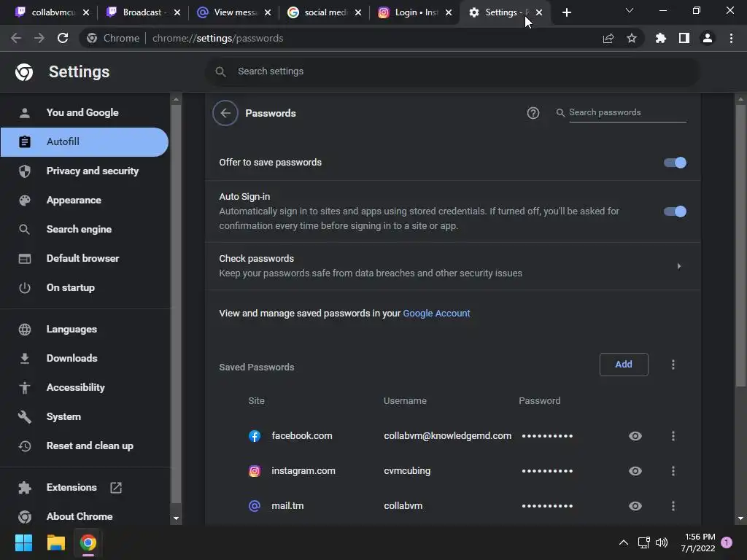This screenshot has width=747, height=560.
Task: Open instagram.com saved site link
Action: point(303,471)
